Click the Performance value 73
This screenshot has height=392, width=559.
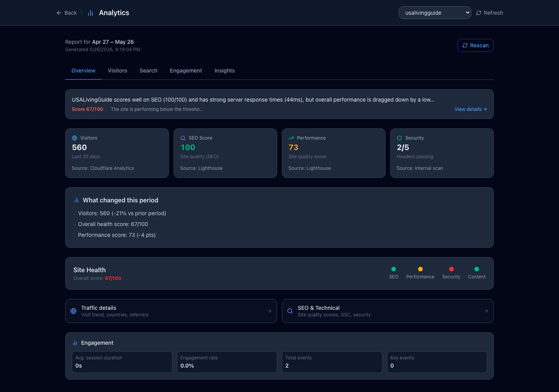[x=293, y=147]
